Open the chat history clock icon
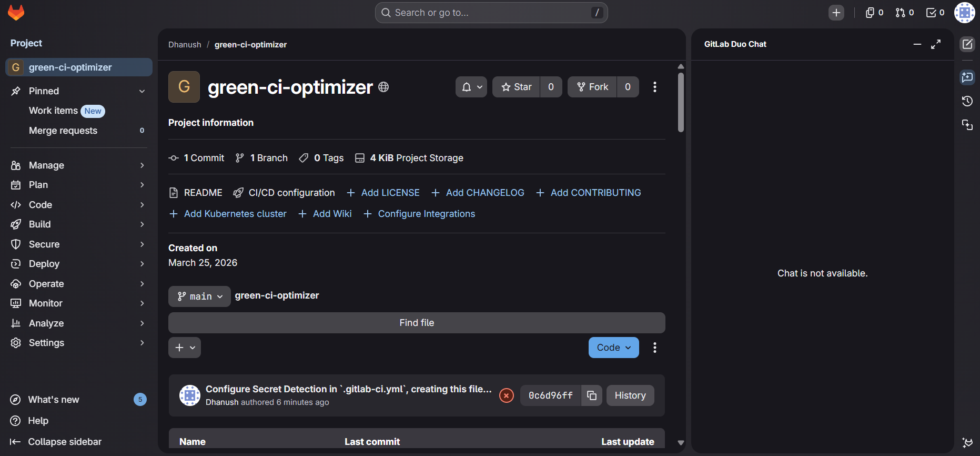 (967, 101)
